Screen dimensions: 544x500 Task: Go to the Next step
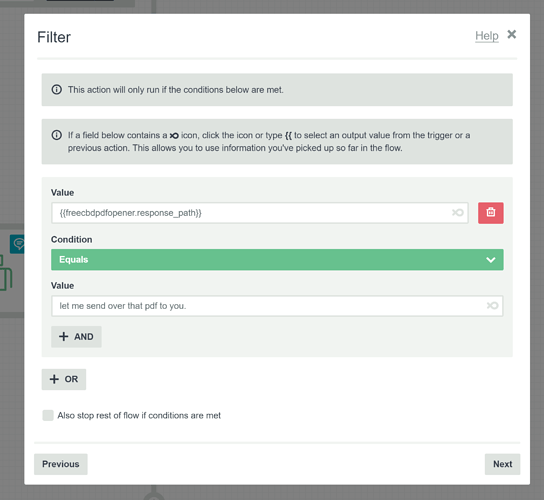point(502,464)
